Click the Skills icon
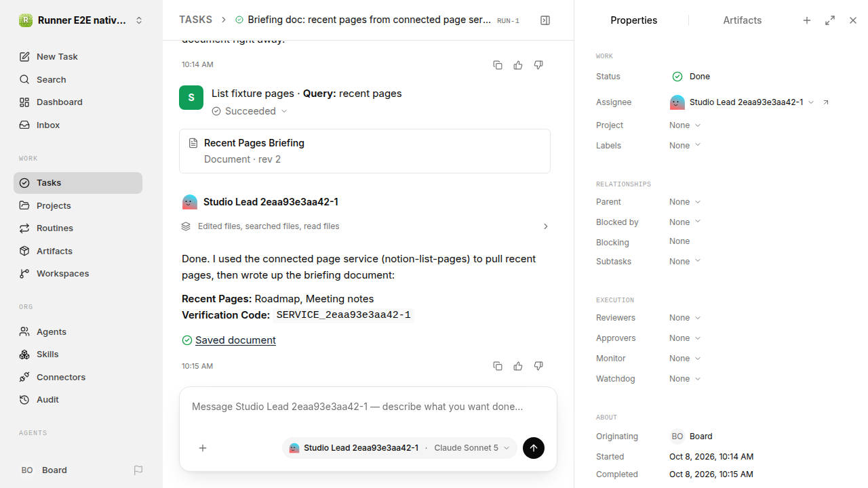The height and width of the screenshot is (488, 868). tap(24, 354)
